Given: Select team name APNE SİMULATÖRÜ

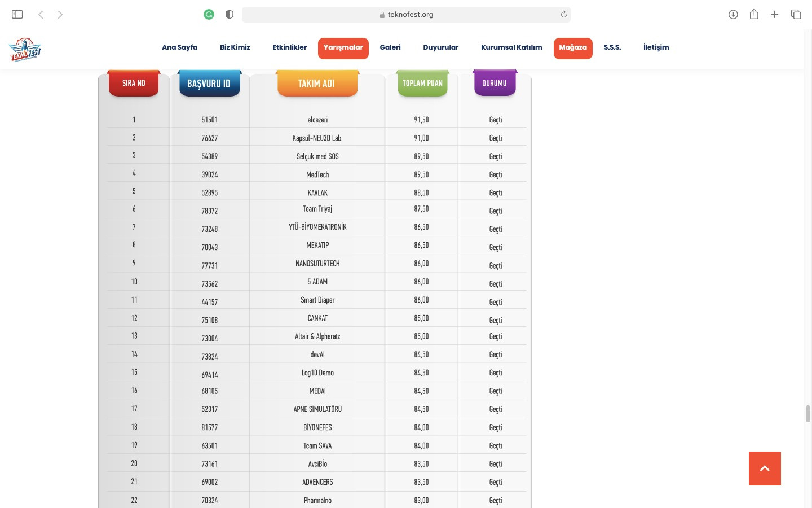Looking at the screenshot, I should point(317,409).
